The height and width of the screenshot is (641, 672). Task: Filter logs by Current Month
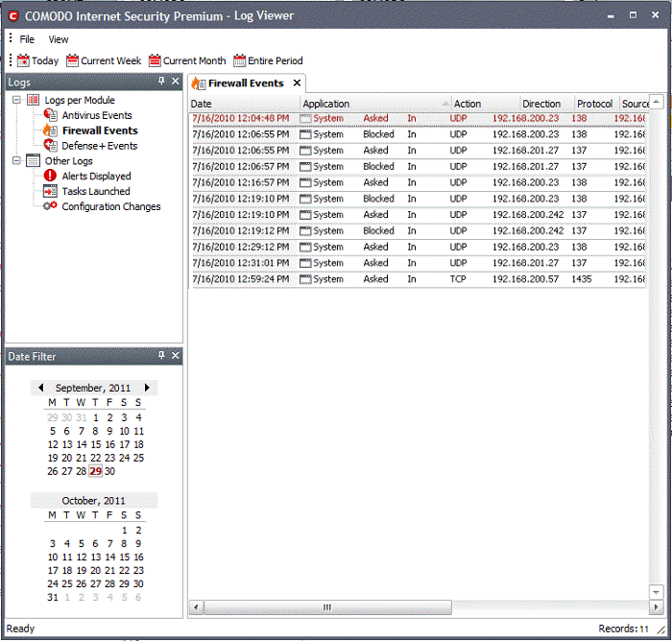tap(187, 60)
